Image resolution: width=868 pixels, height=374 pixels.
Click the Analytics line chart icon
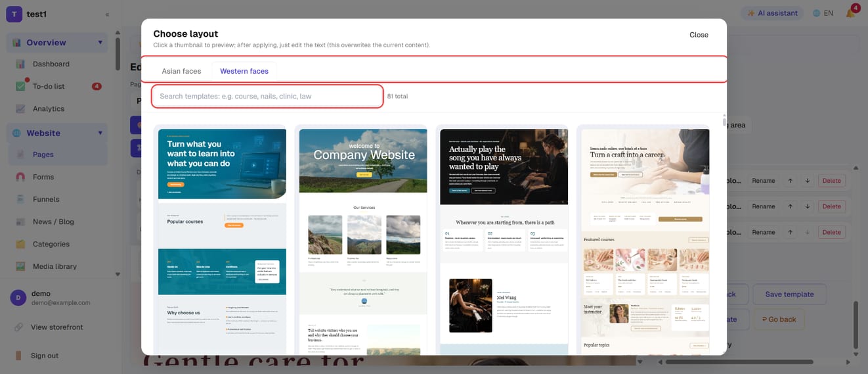[20, 108]
